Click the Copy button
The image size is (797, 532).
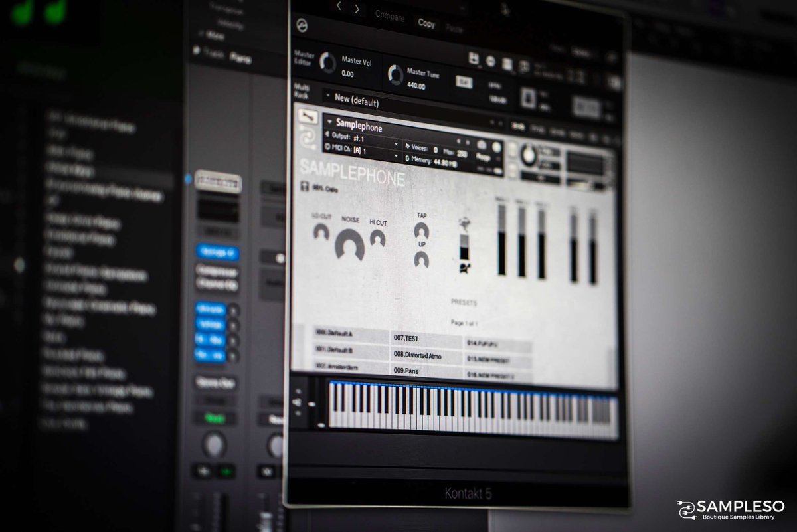pyautogui.click(x=426, y=23)
